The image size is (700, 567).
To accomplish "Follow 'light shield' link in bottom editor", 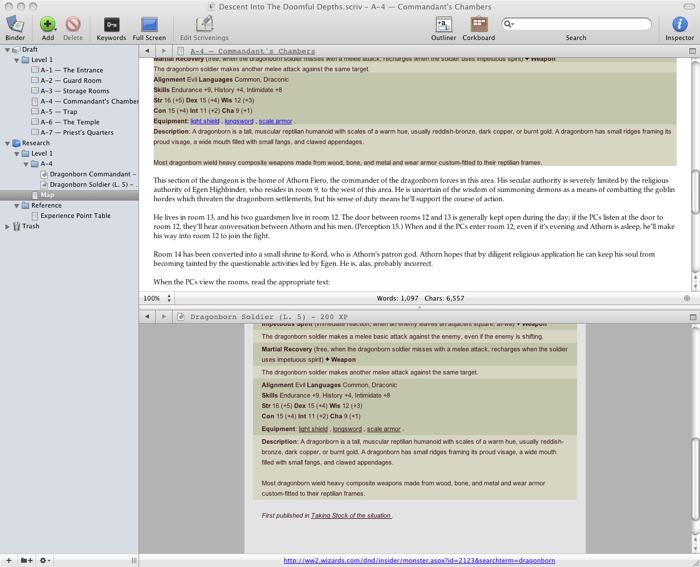I will 313,429.
